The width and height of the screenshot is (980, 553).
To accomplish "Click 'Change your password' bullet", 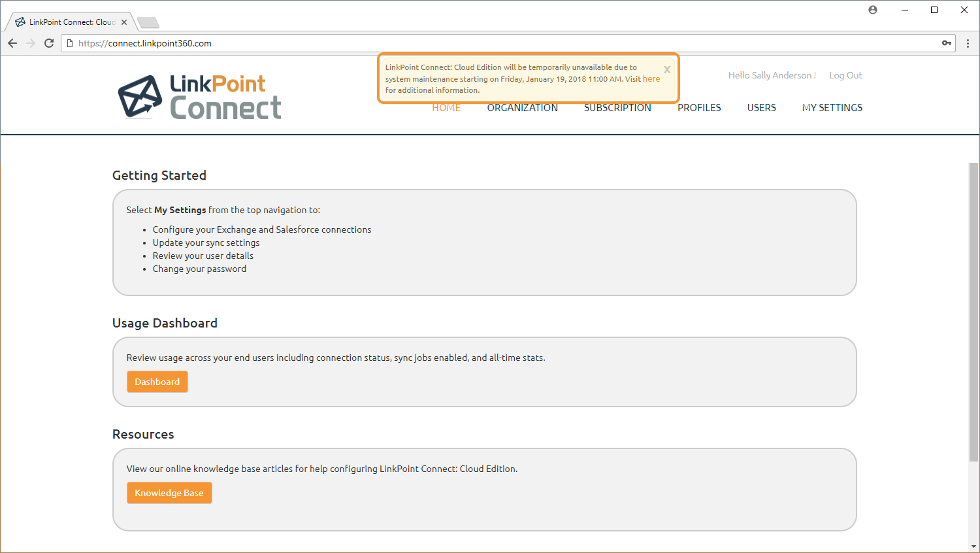I will pyautogui.click(x=199, y=269).
